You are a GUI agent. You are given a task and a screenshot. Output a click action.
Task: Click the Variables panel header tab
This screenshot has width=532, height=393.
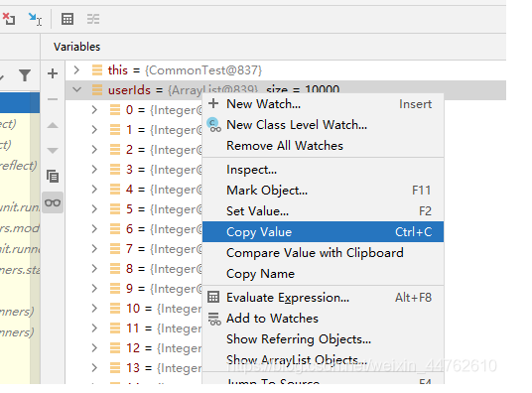coord(77,47)
